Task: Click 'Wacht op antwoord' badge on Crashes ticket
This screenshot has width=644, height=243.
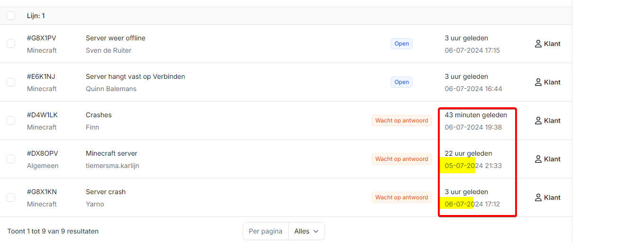Action: pos(401,121)
